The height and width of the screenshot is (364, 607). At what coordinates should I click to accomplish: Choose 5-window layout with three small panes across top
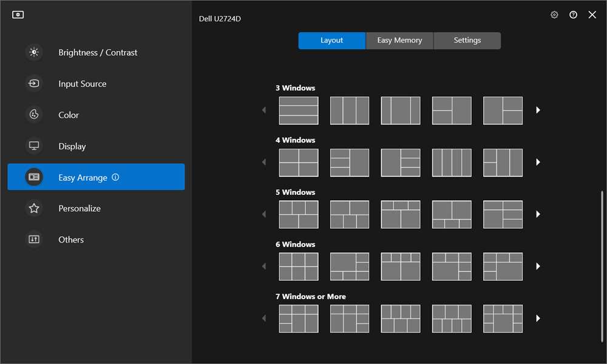(x=401, y=215)
